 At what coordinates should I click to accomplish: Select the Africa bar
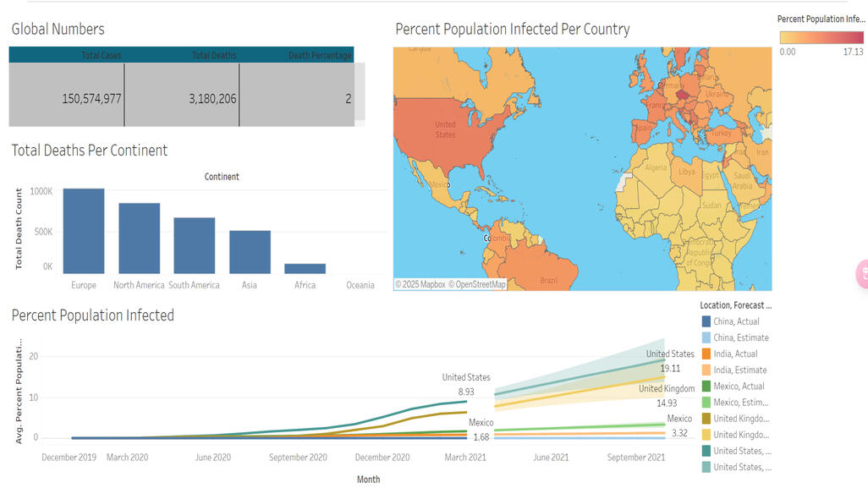tap(305, 268)
